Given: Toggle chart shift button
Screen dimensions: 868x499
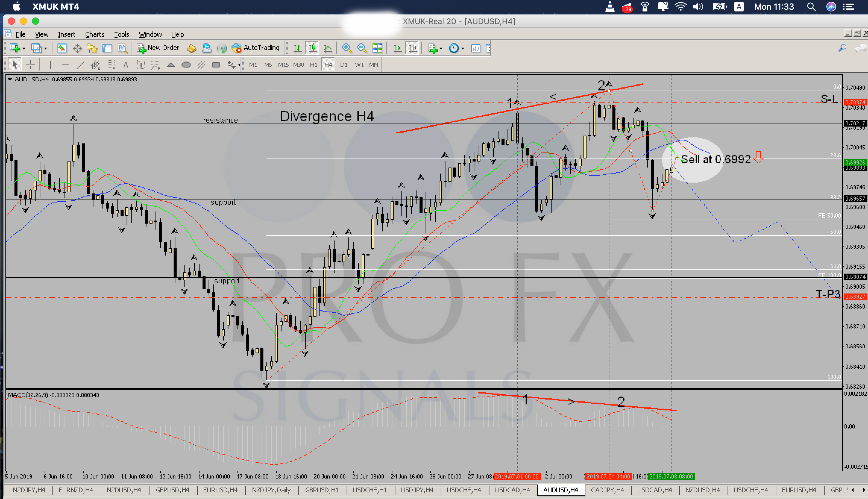Looking at the screenshot, I should click(x=413, y=48).
